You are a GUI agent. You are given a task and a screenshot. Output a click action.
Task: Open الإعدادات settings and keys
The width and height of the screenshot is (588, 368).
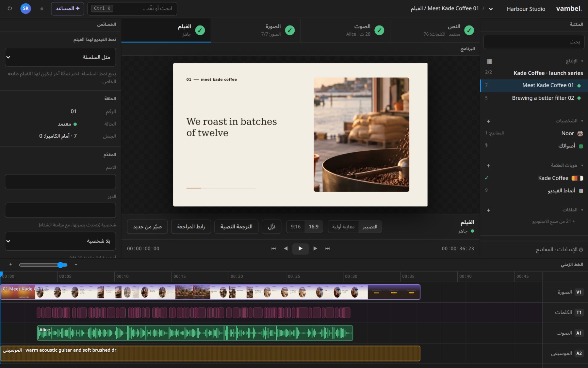coord(560,250)
